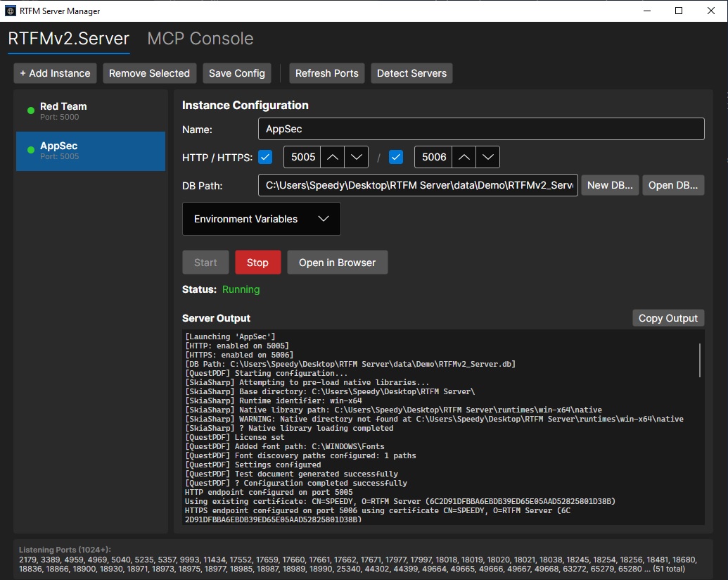The image size is (728, 580).
Task: Click "HTTP endpoint configured on port 5005" line
Action: tap(269, 492)
